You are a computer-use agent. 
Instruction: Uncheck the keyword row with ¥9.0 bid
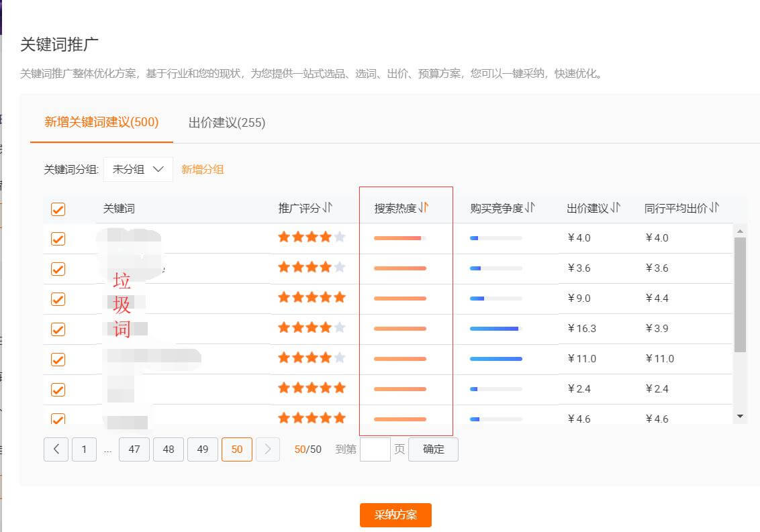pos(58,299)
